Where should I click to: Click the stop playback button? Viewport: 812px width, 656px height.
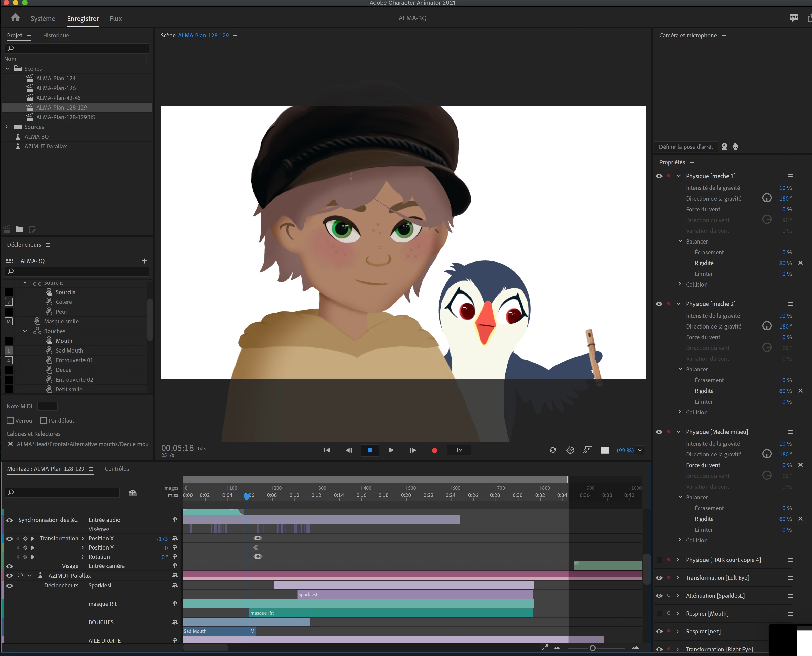tap(370, 450)
